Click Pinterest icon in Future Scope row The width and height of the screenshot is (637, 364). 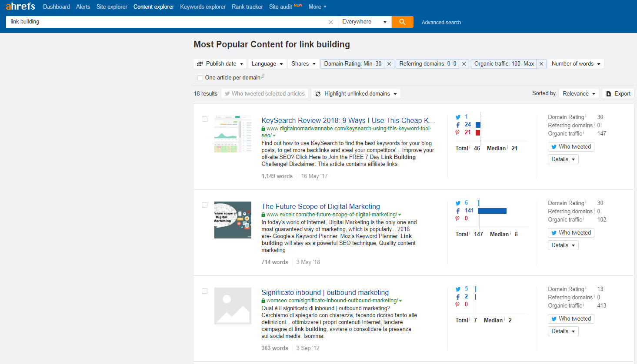coord(457,218)
